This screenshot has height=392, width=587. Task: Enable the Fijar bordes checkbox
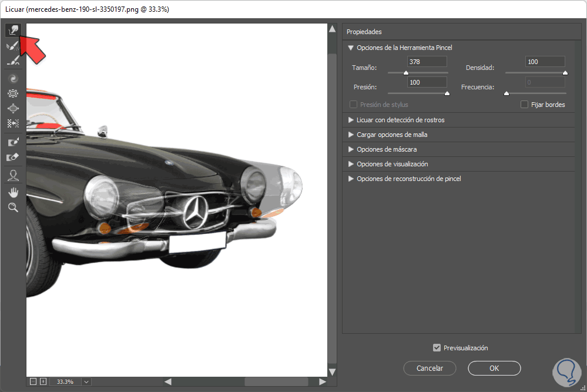coord(524,105)
